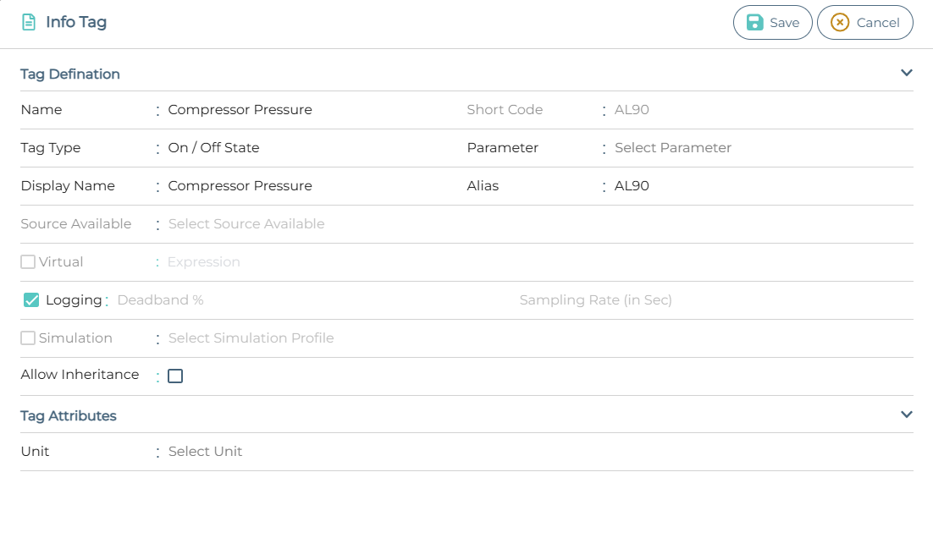Uncheck the Logging checkbox

[31, 300]
